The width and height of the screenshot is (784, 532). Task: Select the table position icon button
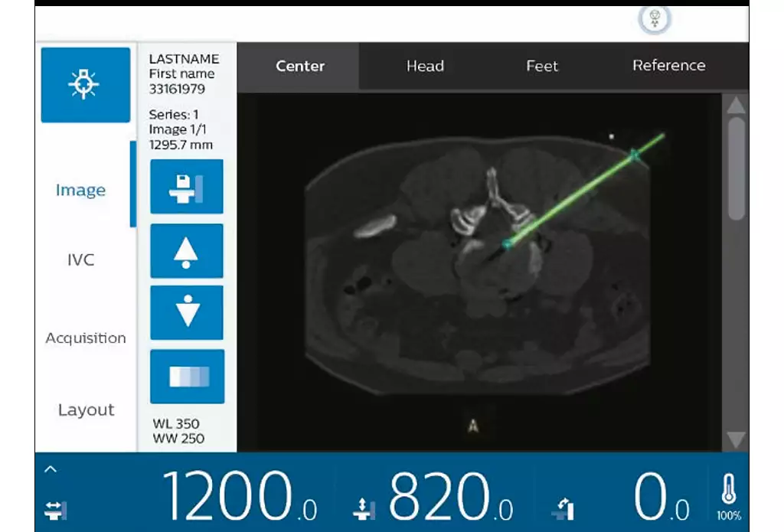click(187, 187)
